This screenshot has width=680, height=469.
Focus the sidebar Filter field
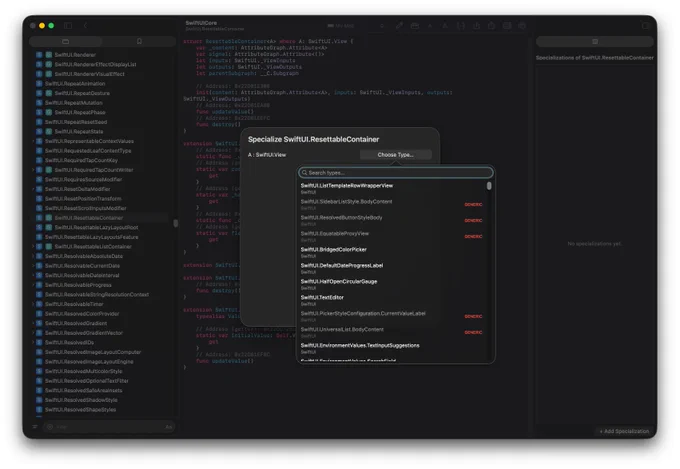pyautogui.click(x=108, y=427)
